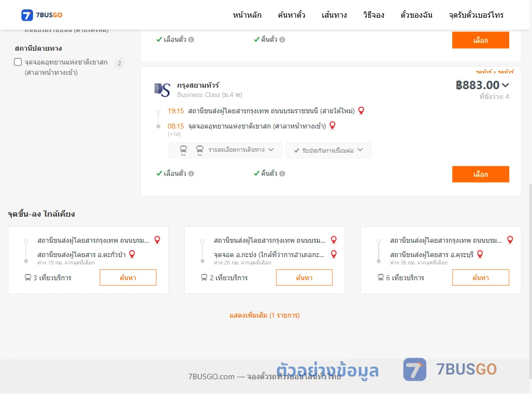Click the 7BUSGO logo in header
Screen dimensions: 532x394
click(x=42, y=15)
